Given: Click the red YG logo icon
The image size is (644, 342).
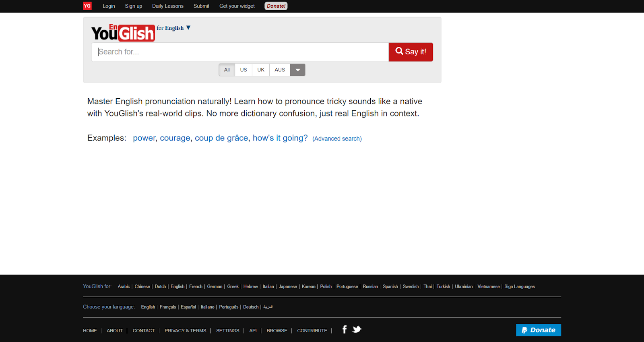Looking at the screenshot, I should 87,6.
